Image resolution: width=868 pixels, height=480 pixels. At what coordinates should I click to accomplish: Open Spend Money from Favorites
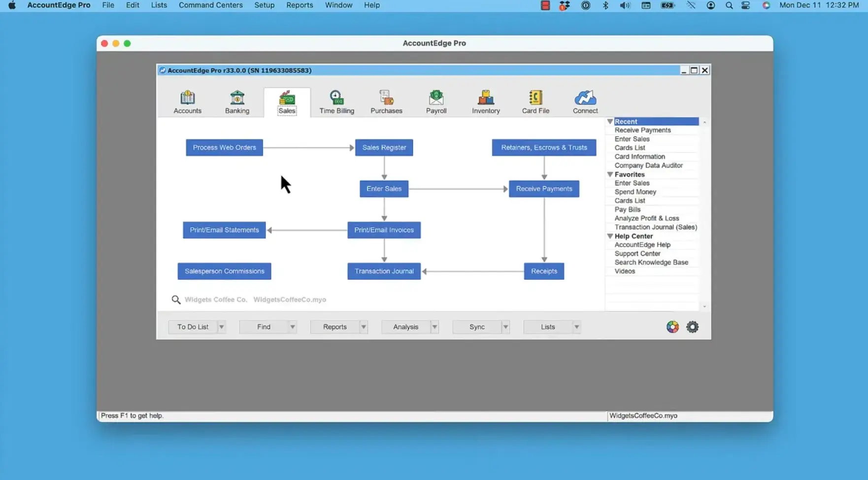635,192
